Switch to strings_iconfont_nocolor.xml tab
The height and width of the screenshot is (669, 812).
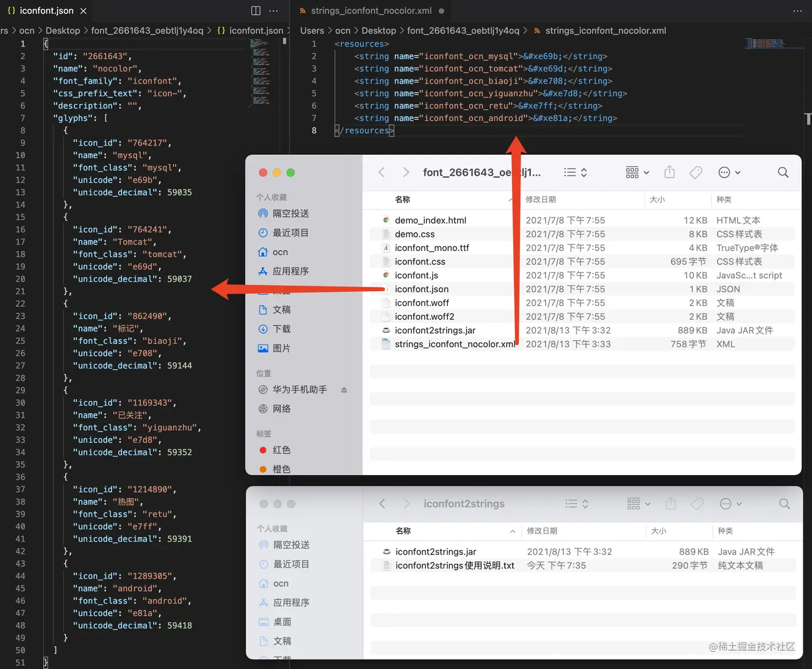click(371, 11)
